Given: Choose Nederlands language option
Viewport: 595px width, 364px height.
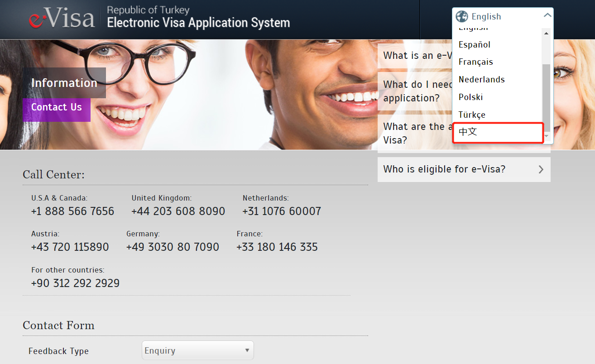Looking at the screenshot, I should (x=481, y=79).
